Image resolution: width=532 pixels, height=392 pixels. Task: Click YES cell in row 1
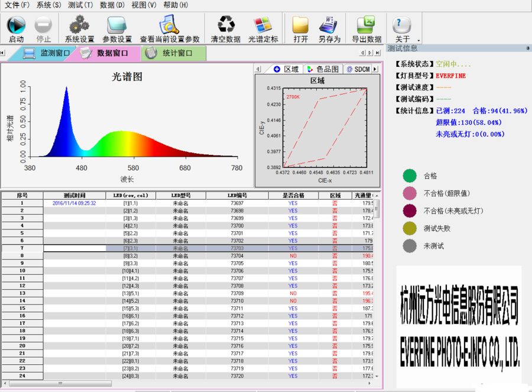pyautogui.click(x=293, y=203)
